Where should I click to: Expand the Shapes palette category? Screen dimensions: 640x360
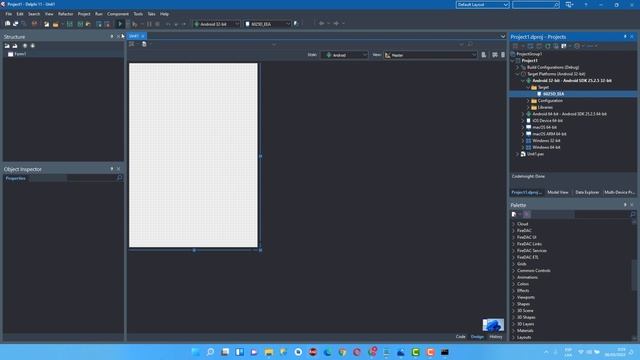(x=513, y=304)
